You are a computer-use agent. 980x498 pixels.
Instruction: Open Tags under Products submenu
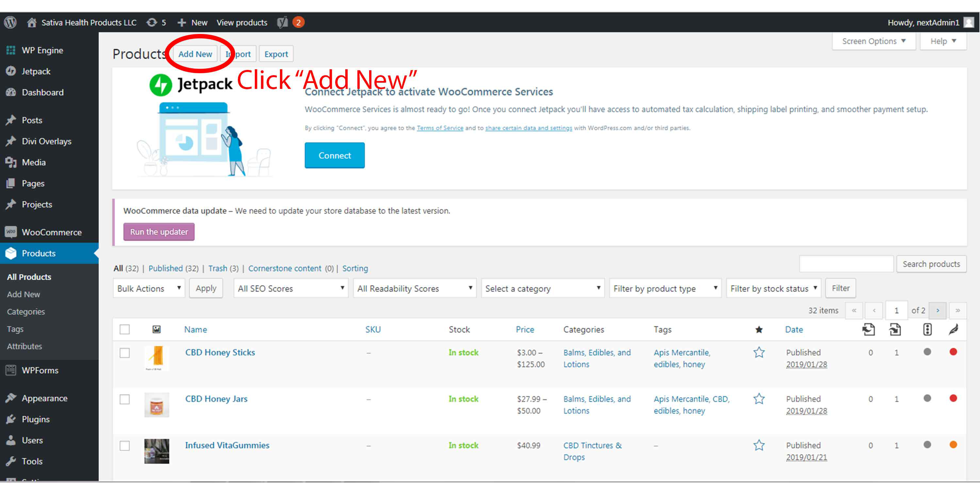coord(15,329)
